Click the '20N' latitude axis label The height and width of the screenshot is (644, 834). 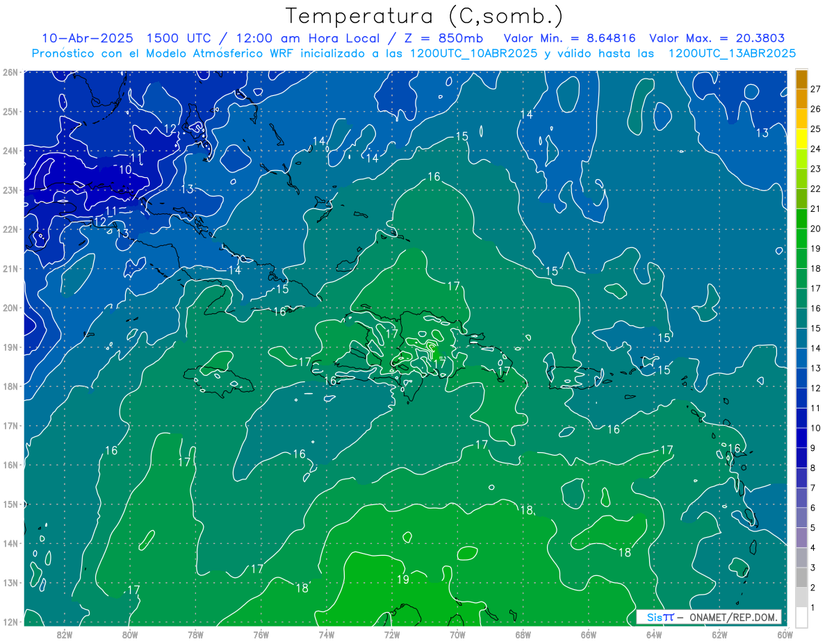coord(10,308)
